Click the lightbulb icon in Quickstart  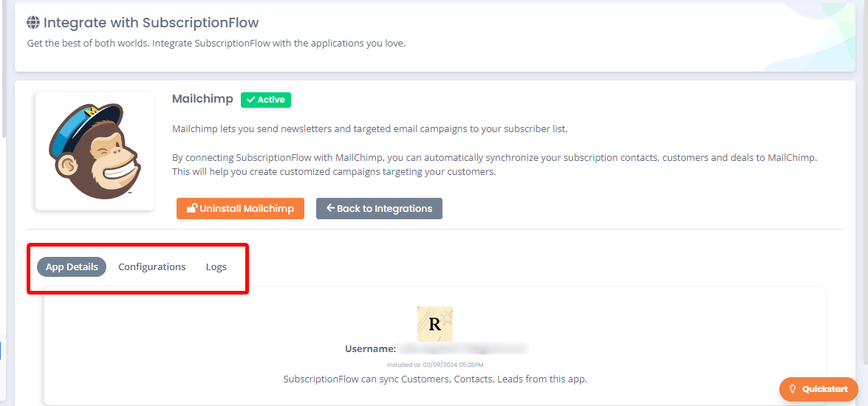792,389
